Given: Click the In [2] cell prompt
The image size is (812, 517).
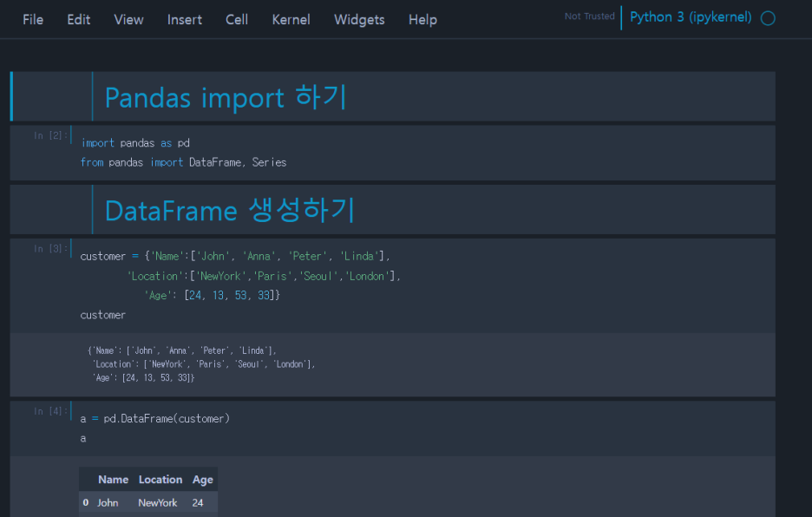Looking at the screenshot, I should click(50, 135).
